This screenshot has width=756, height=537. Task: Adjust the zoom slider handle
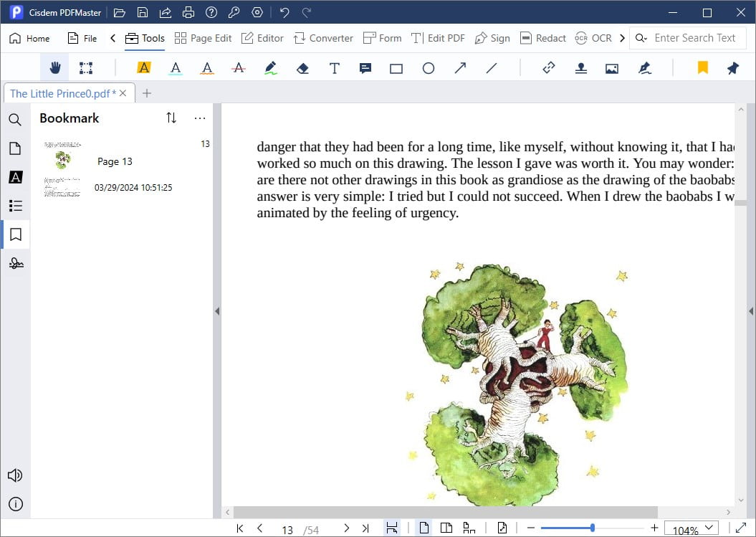[593, 528]
